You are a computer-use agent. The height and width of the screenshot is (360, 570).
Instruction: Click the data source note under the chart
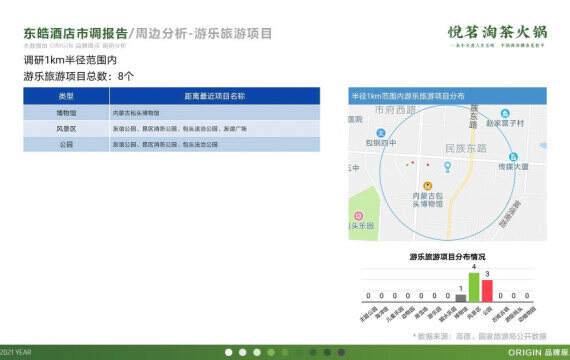coord(480,336)
